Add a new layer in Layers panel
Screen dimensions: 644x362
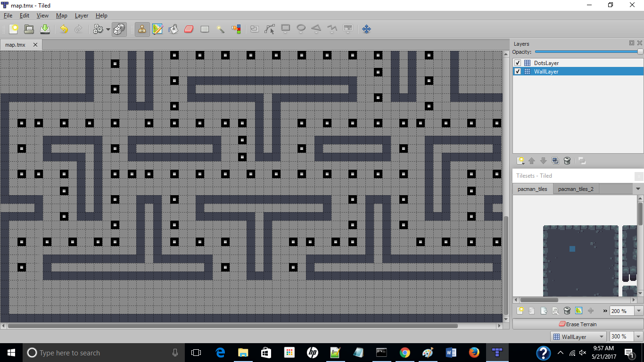point(520,161)
